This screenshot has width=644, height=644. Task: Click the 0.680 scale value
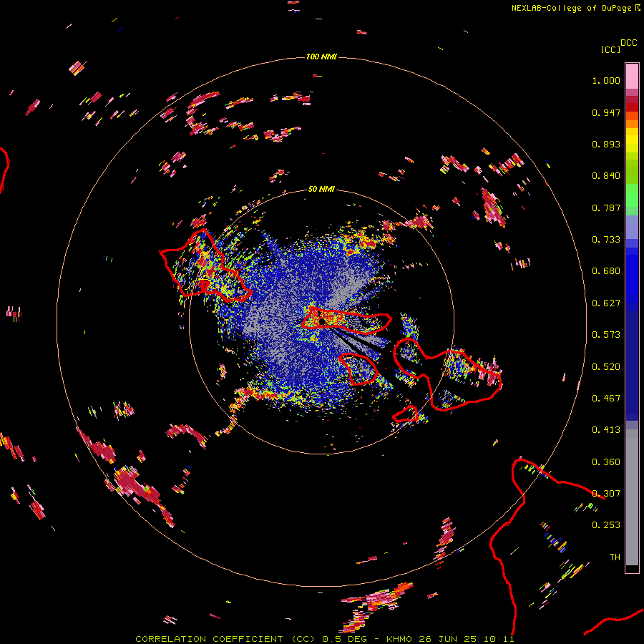click(x=606, y=271)
